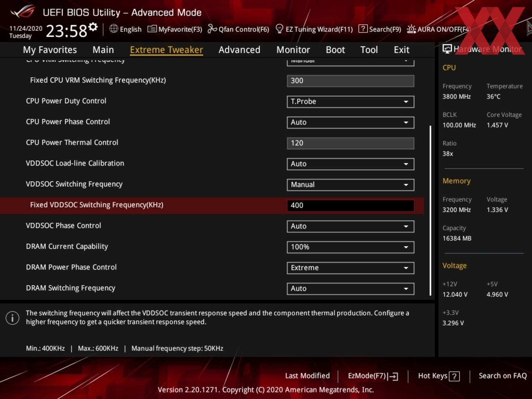This screenshot has width=532, height=399.
Task: Edit Fixed VDDSOC Switching Frequency field
Action: pyautogui.click(x=350, y=205)
